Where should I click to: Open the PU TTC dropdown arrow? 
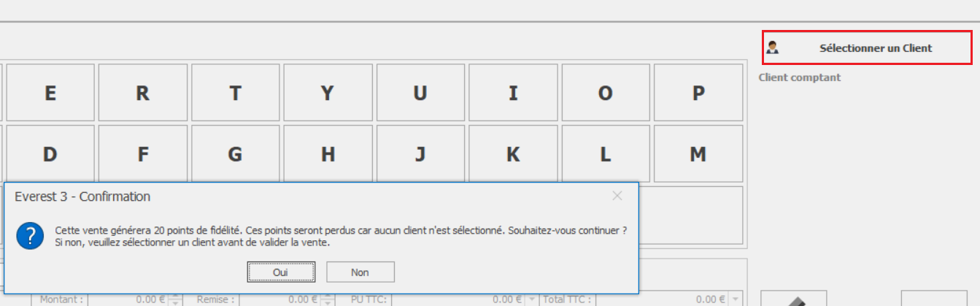coord(531,299)
